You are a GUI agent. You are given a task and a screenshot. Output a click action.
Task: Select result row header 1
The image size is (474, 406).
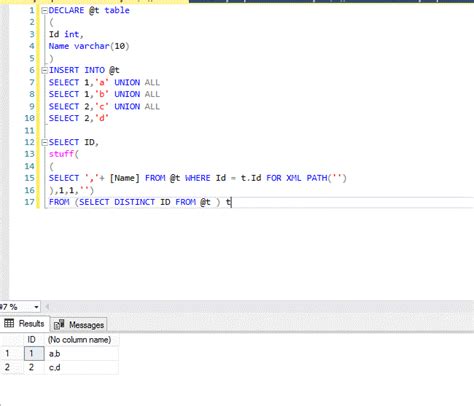click(x=12, y=353)
